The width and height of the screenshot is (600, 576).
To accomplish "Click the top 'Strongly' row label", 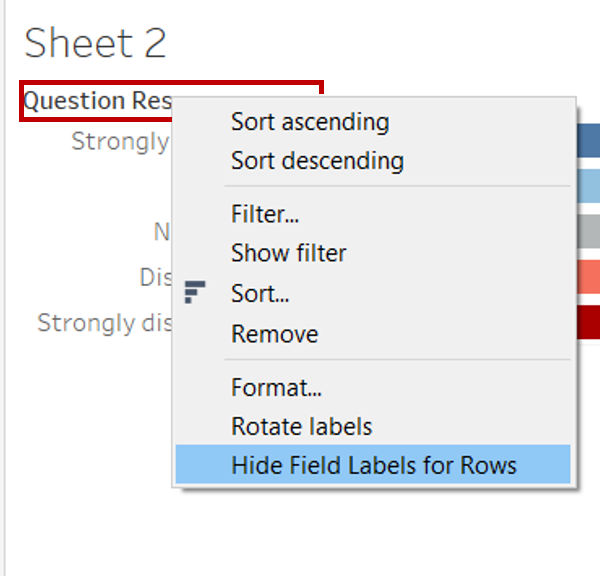I will tap(120, 141).
